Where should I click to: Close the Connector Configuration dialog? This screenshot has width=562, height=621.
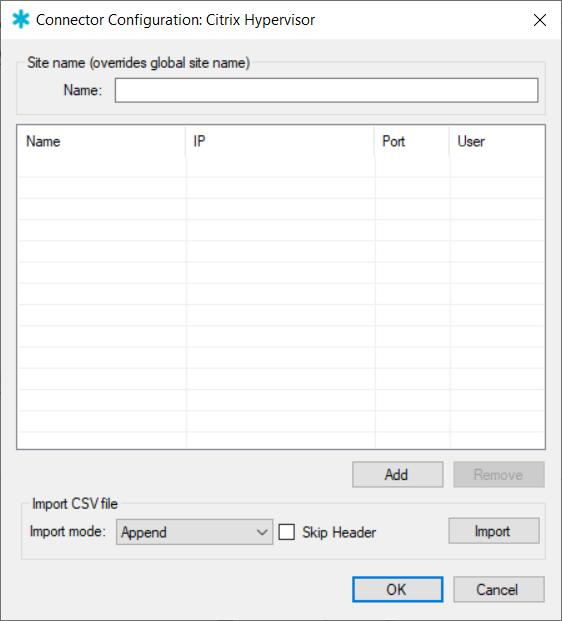540,20
